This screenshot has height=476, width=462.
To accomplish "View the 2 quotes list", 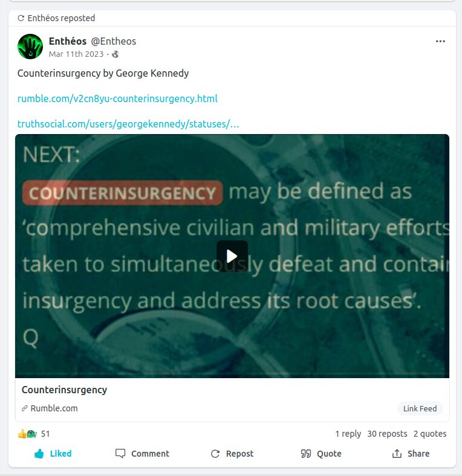I will click(430, 434).
